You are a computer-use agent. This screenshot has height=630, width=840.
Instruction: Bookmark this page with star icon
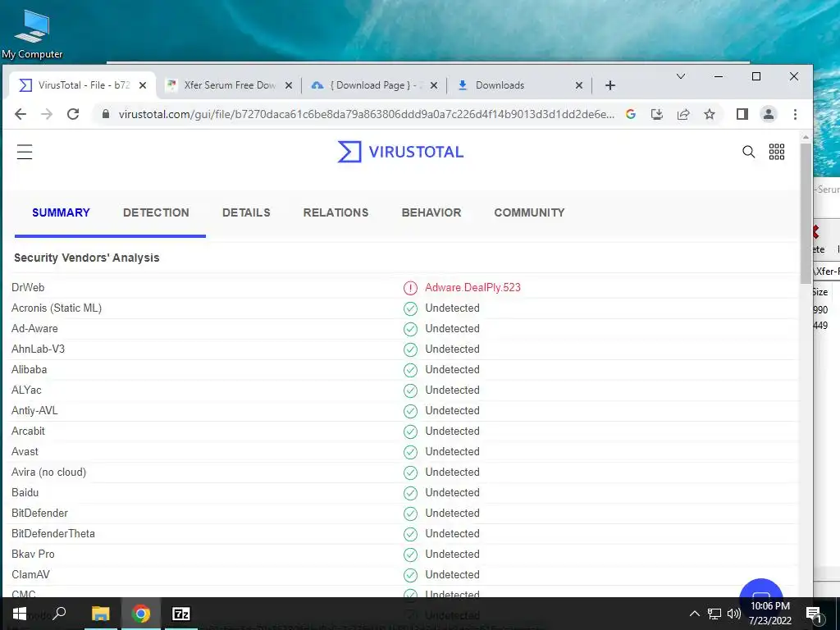click(710, 114)
